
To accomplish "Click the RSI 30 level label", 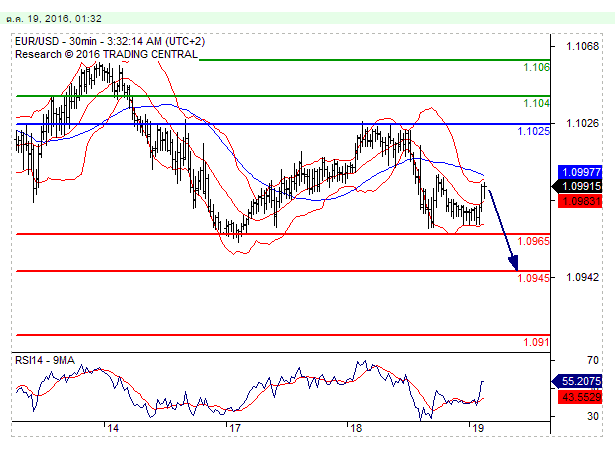I will click(x=593, y=416).
